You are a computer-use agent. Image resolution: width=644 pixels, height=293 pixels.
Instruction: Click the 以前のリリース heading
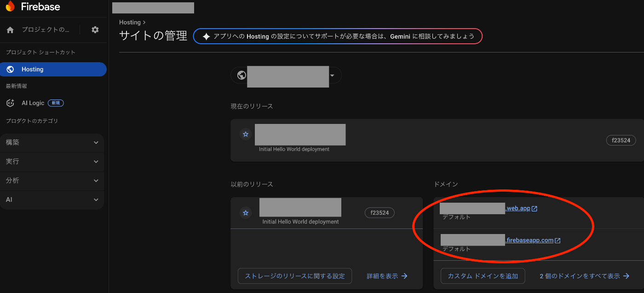click(x=252, y=184)
